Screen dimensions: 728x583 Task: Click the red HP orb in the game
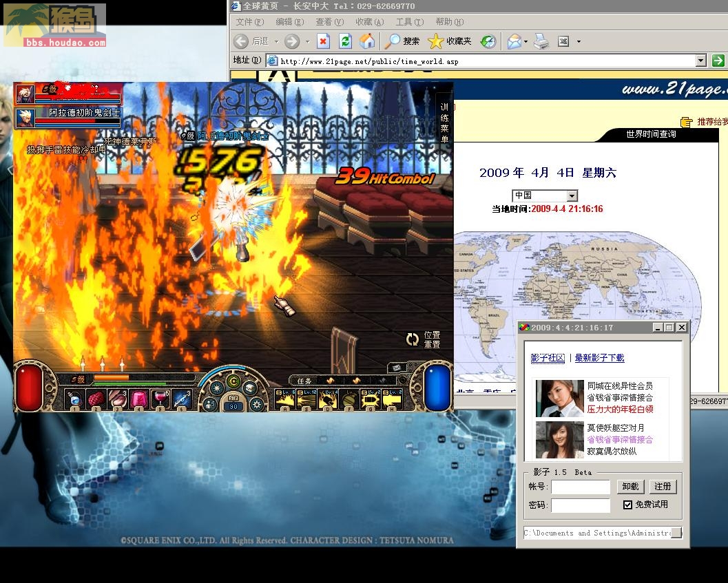click(30, 388)
